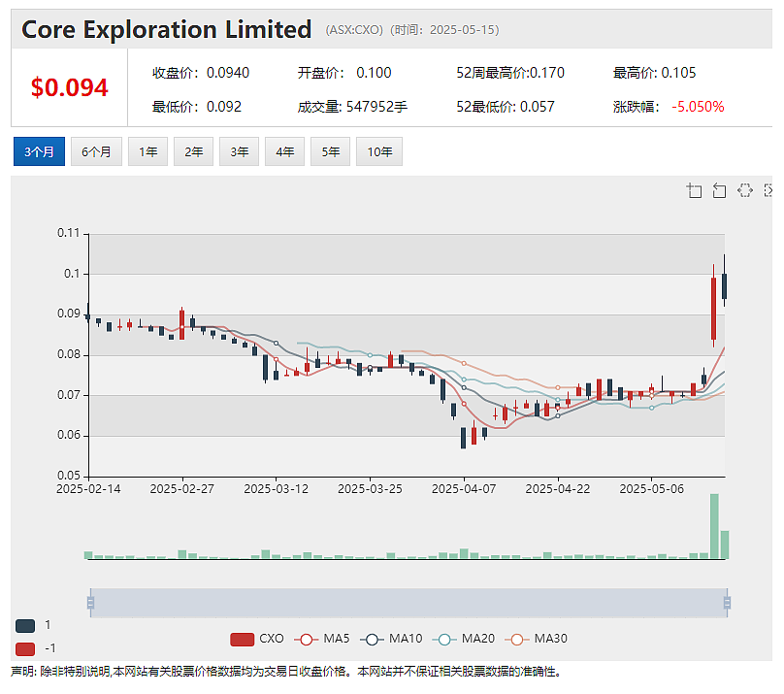Click the 52最低价: 0.057 text
784x694 pixels.
pos(505,107)
